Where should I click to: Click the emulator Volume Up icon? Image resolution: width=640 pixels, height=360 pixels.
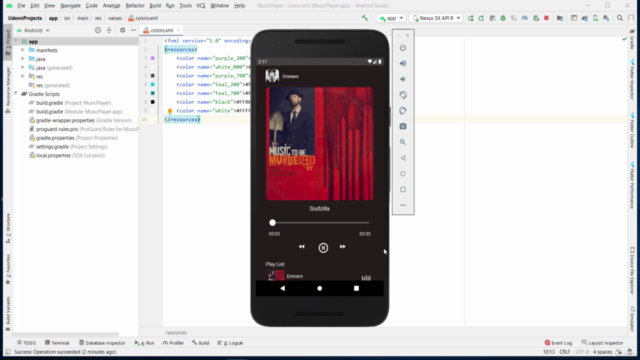pyautogui.click(x=403, y=63)
